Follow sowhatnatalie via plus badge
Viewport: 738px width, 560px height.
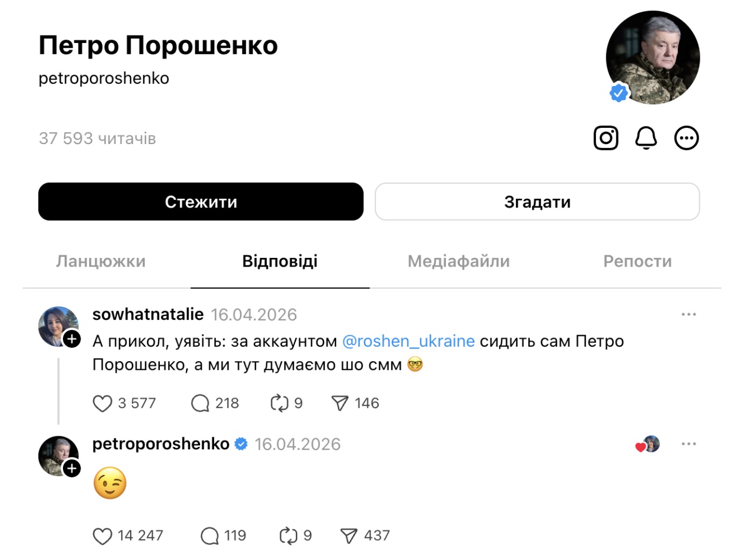point(72,339)
